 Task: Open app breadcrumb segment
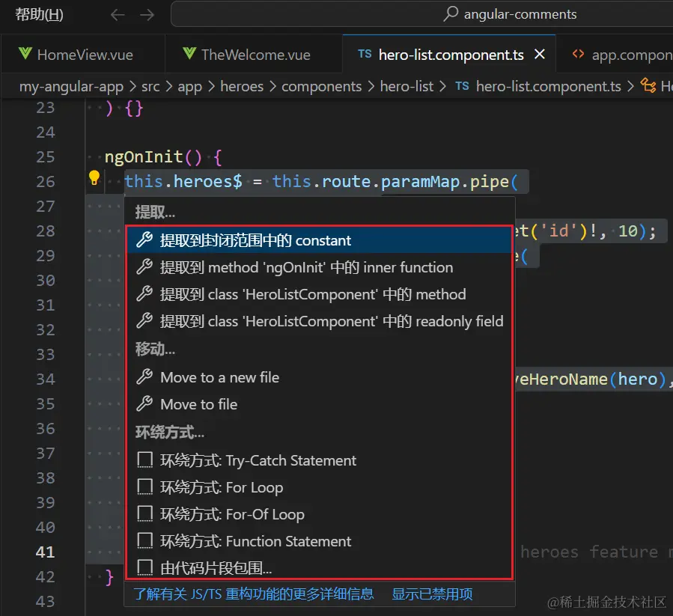[189, 86]
